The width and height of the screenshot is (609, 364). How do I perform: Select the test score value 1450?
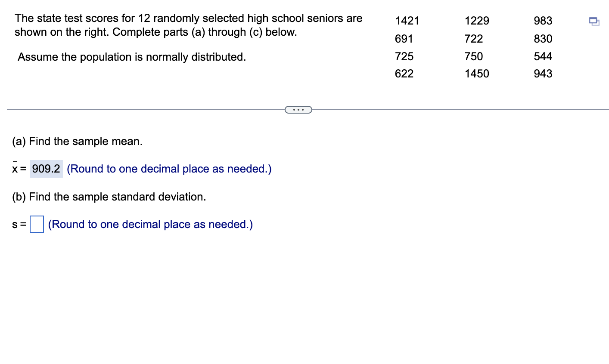[x=476, y=74]
